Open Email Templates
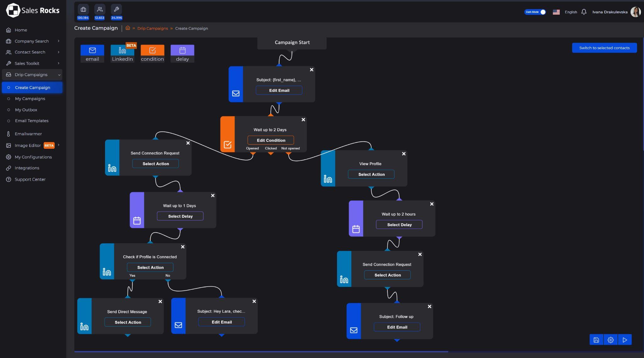 point(32,121)
